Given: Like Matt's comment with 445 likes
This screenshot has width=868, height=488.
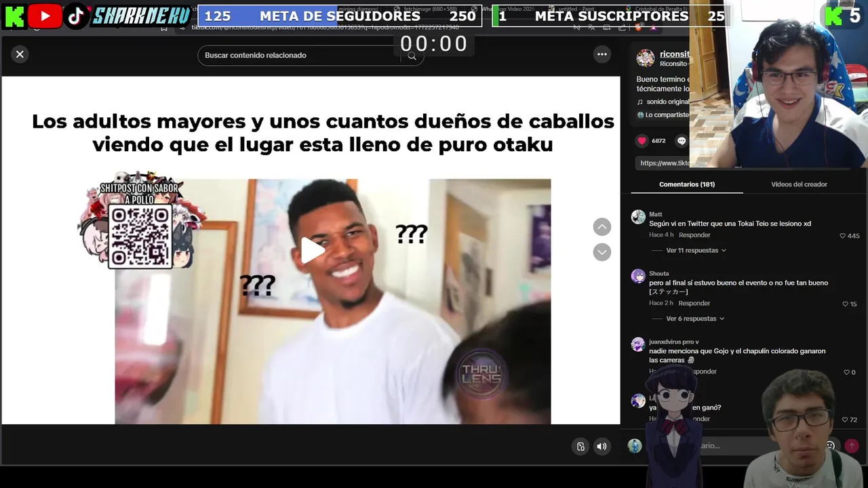Looking at the screenshot, I should (x=843, y=236).
